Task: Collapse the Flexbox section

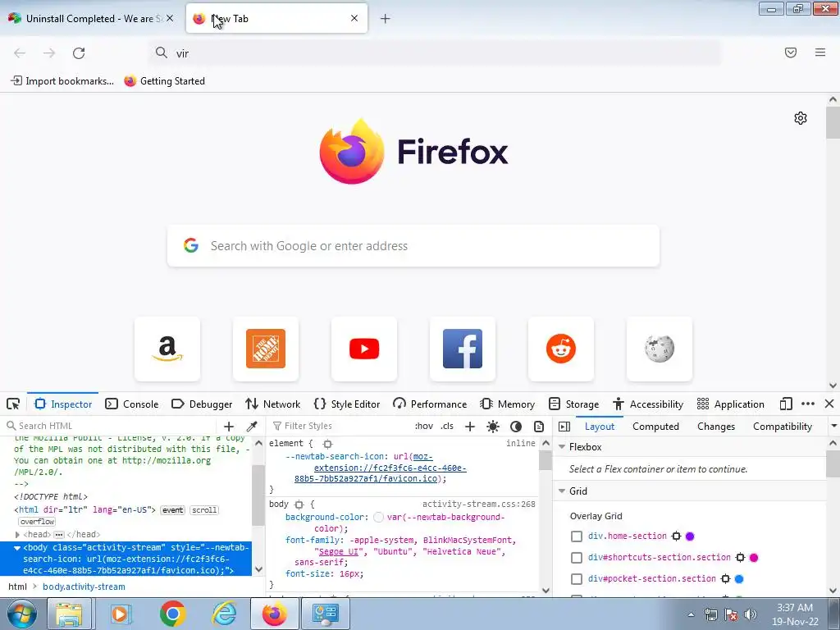Action: click(562, 447)
